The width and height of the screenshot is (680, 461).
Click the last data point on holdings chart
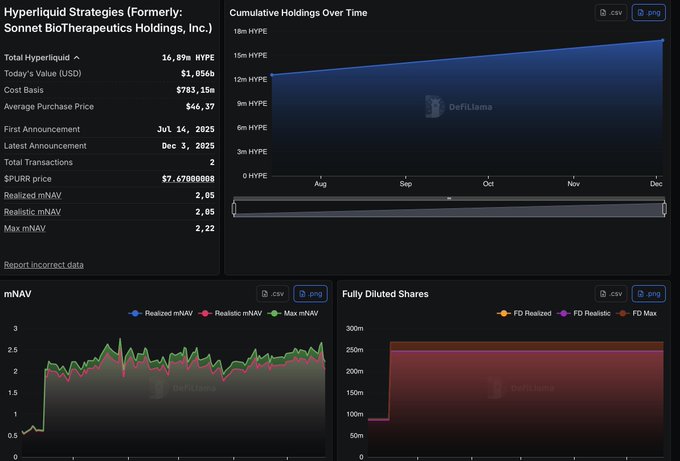pyautogui.click(x=663, y=40)
